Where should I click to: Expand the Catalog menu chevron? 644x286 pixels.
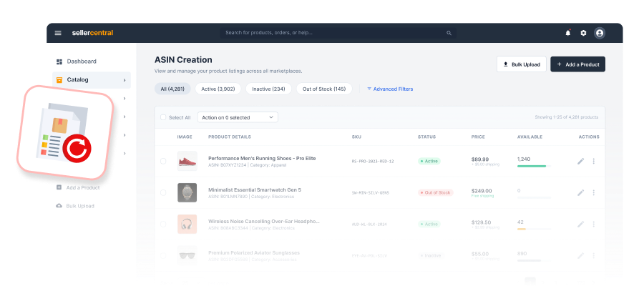click(x=125, y=80)
